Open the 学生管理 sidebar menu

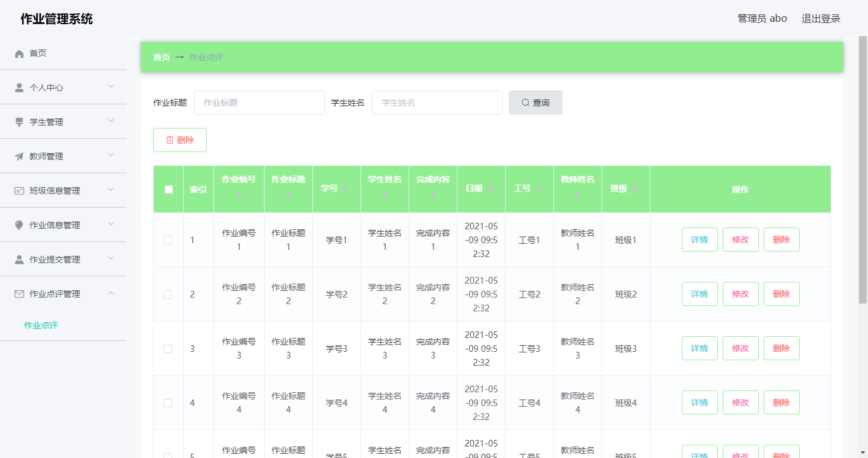[x=63, y=122]
